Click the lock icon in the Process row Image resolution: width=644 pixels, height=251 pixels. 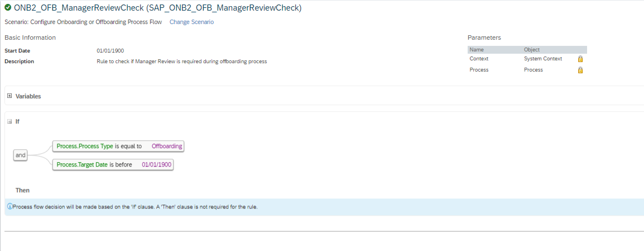580,70
